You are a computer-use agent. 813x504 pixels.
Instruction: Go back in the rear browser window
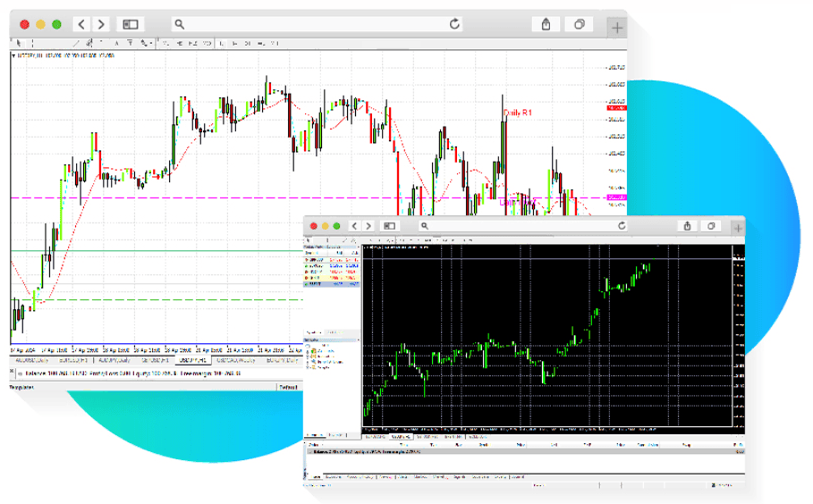click(x=81, y=24)
